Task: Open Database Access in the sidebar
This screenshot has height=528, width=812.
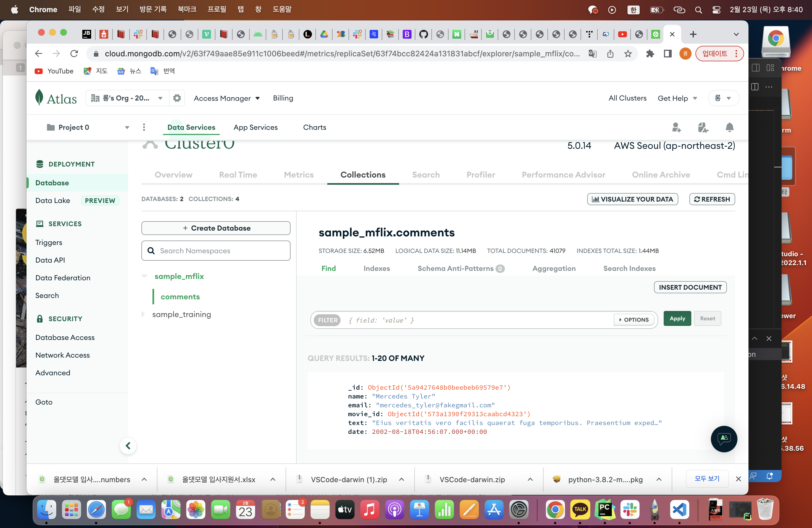Action: click(65, 337)
